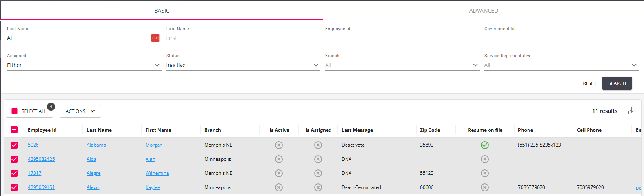Image resolution: width=644 pixels, height=196 pixels.
Task: Click green resume checkmark for employee 5026
Action: coord(485,145)
